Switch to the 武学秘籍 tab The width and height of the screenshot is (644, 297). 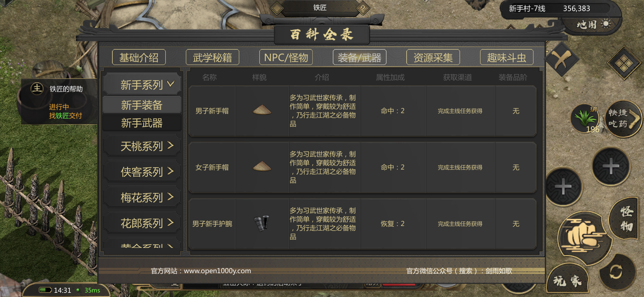coord(212,57)
